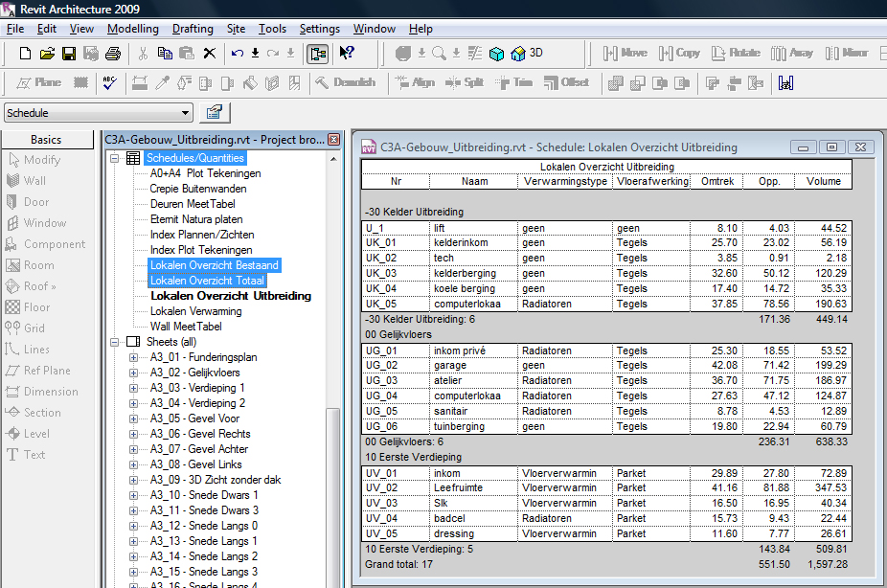
Task: Click the Undo arrow icon
Action: (237, 53)
